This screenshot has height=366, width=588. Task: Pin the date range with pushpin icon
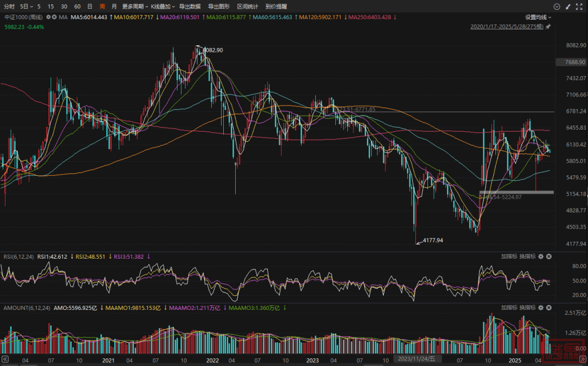tap(548, 27)
